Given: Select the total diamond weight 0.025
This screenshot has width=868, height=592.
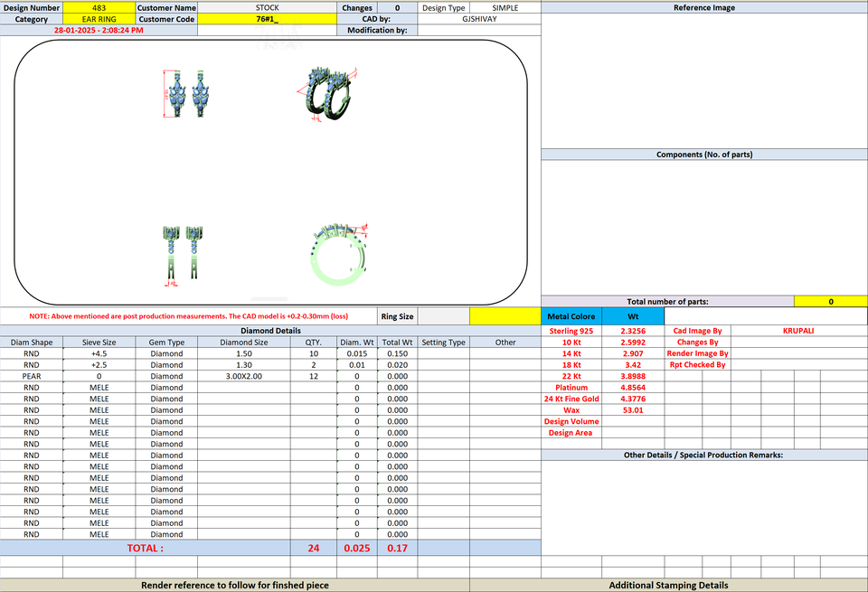Looking at the screenshot, I should pos(357,549).
